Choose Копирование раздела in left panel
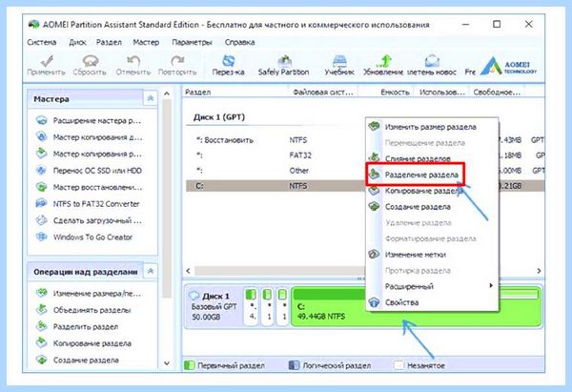This screenshot has width=572, height=392. (x=84, y=343)
